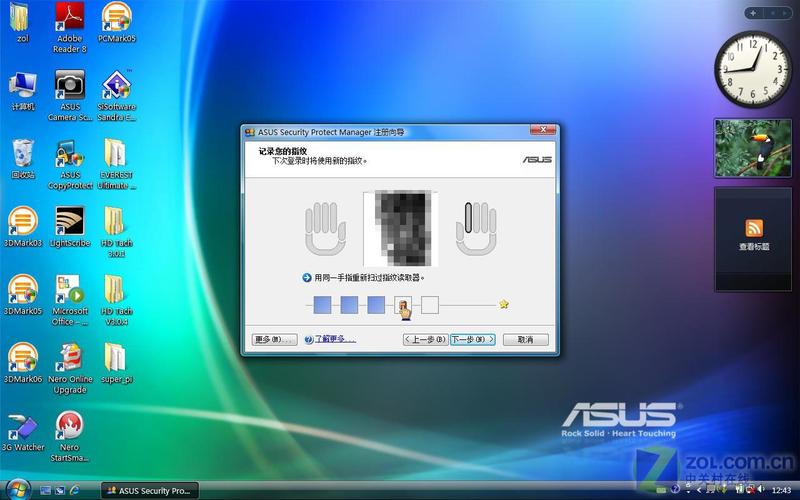Launch 3DMark03 desktop shortcut
The height and width of the screenshot is (500, 800).
point(23,227)
